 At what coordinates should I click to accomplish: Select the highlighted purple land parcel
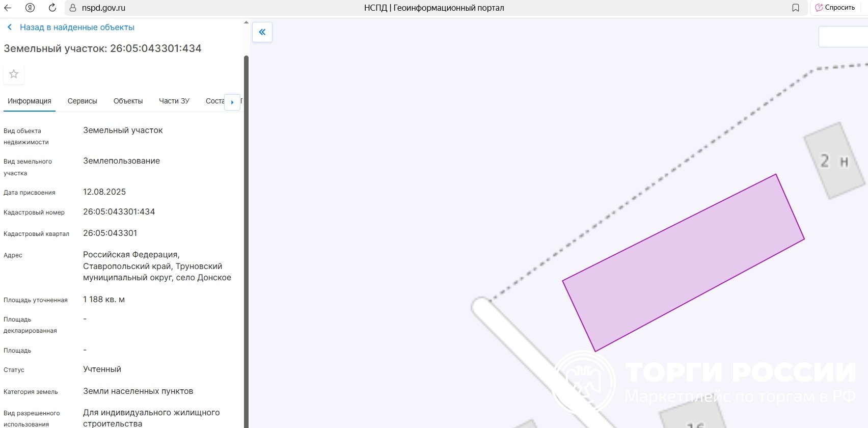(x=683, y=263)
